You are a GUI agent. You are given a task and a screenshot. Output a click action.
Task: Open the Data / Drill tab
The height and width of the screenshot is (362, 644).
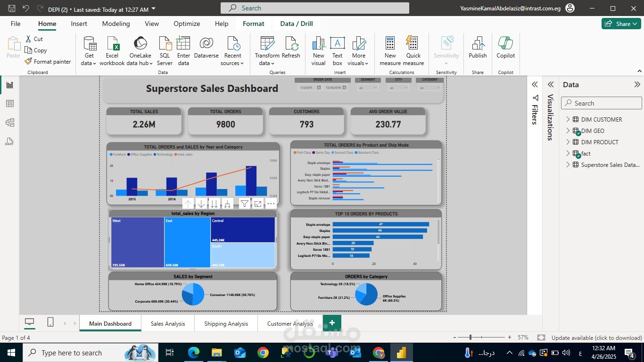(x=297, y=24)
